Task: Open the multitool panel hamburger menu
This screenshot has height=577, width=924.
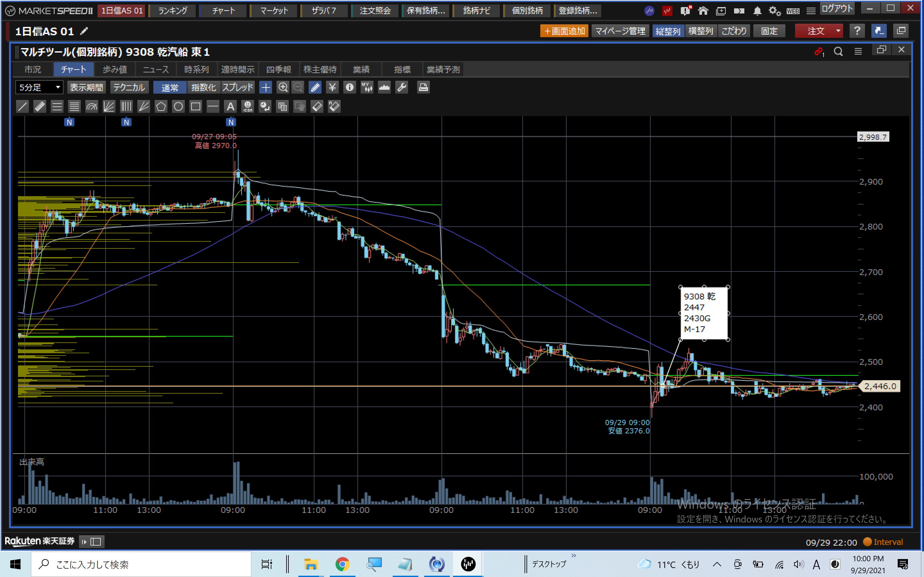Action: pyautogui.click(x=858, y=52)
